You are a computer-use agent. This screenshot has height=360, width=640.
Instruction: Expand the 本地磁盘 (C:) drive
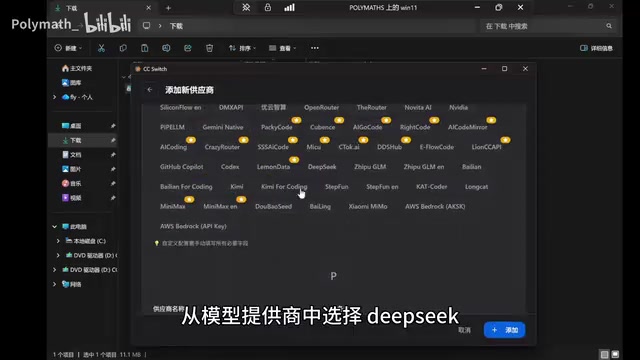click(58, 241)
